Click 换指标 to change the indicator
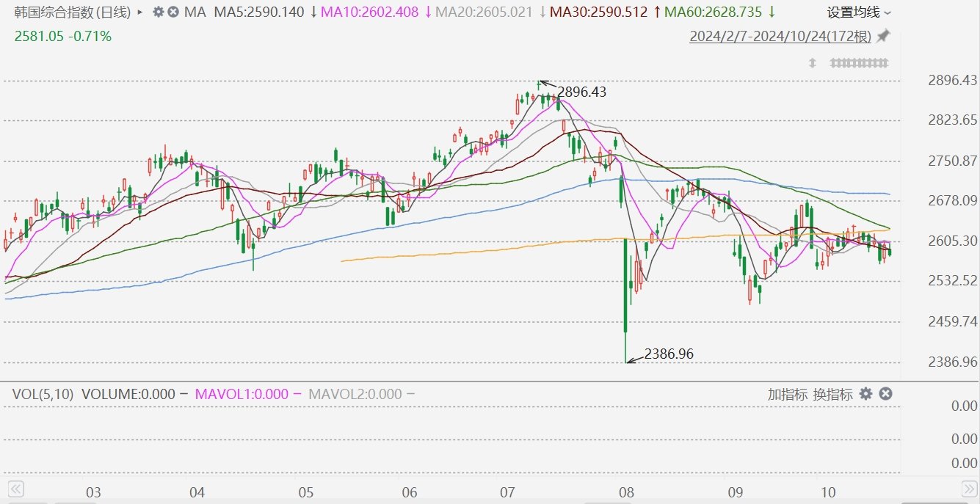Screen dimensions: 980x504 coord(832,395)
